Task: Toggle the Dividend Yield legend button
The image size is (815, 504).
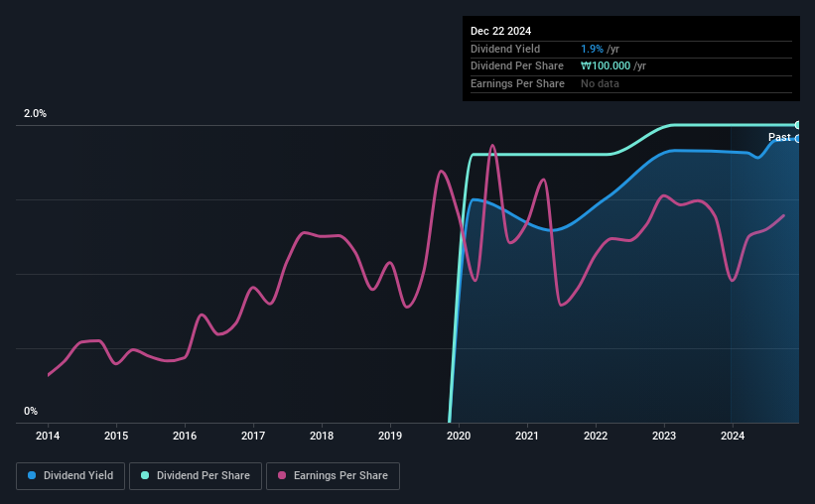Action: pyautogui.click(x=70, y=476)
